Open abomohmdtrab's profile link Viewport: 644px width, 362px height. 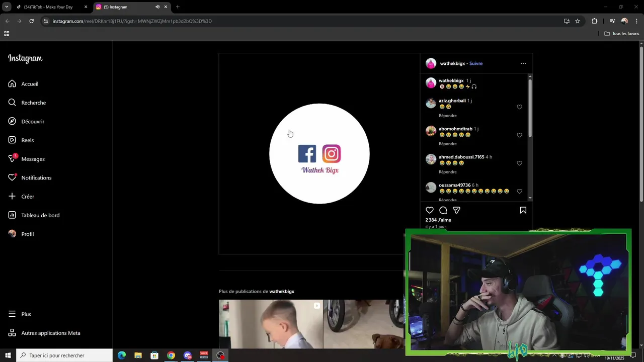coord(455,129)
